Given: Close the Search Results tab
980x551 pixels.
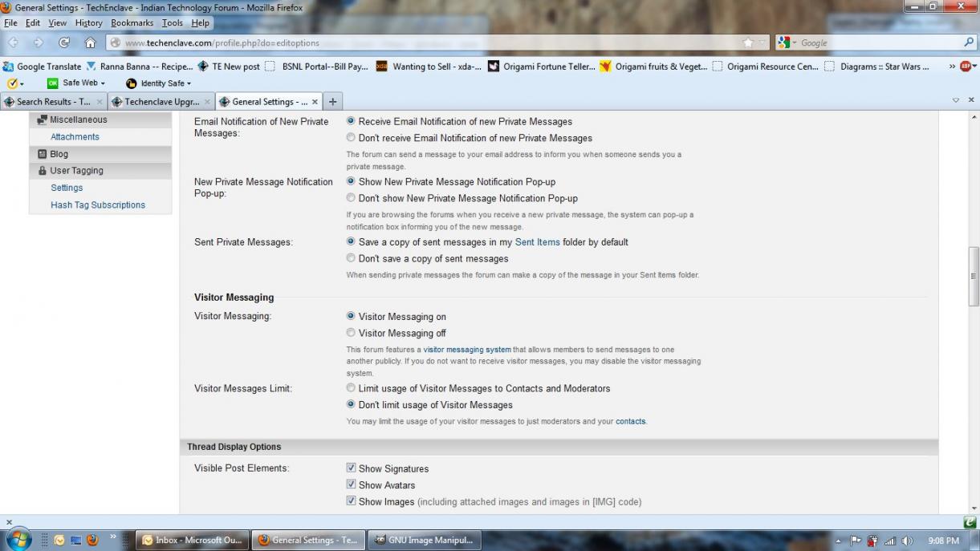Looking at the screenshot, I should 100,102.
